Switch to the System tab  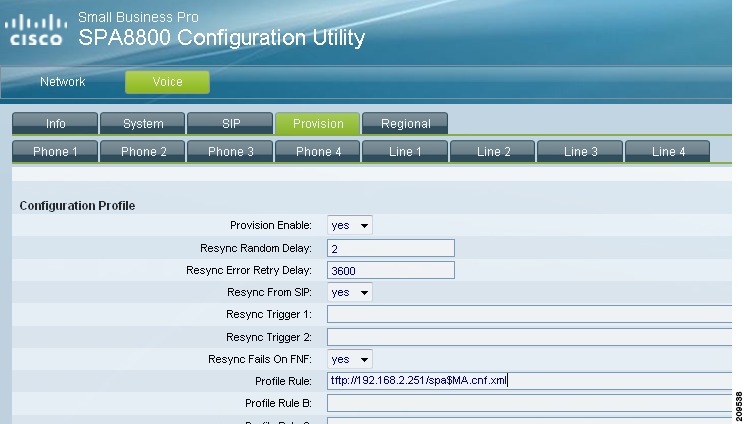(143, 124)
